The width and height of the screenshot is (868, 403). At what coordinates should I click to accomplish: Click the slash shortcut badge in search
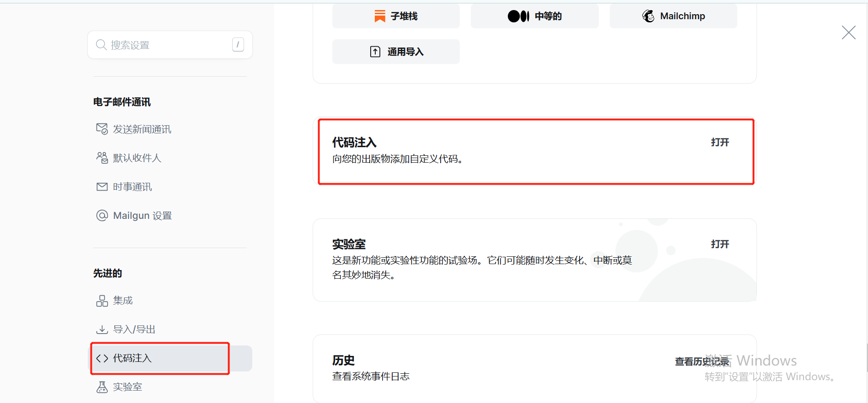point(238,44)
